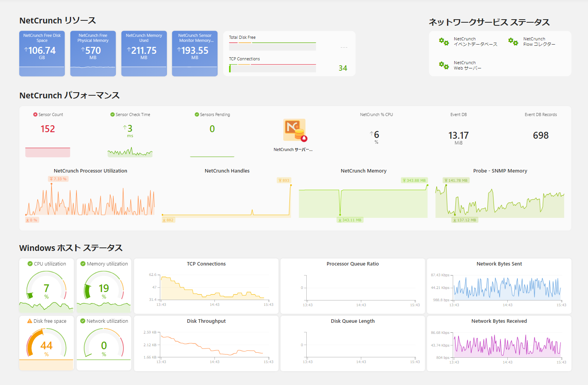
Task: Click the 343.11 MB minimum marker label
Action: coord(350,220)
